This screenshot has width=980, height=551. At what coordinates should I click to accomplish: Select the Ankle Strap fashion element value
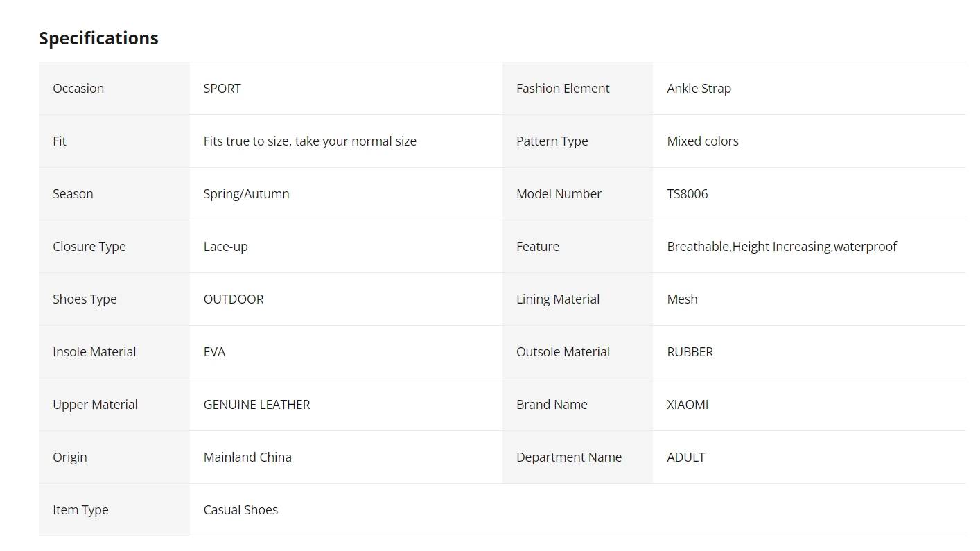[699, 89]
